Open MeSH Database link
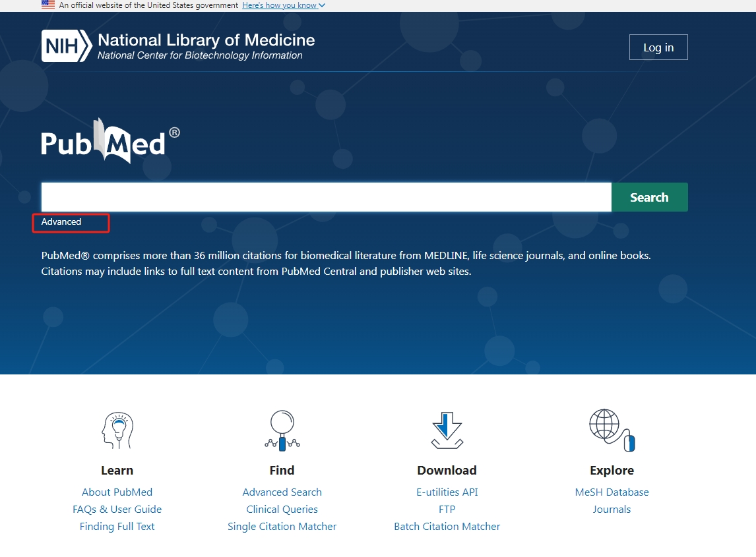The image size is (756, 557). pyautogui.click(x=612, y=492)
